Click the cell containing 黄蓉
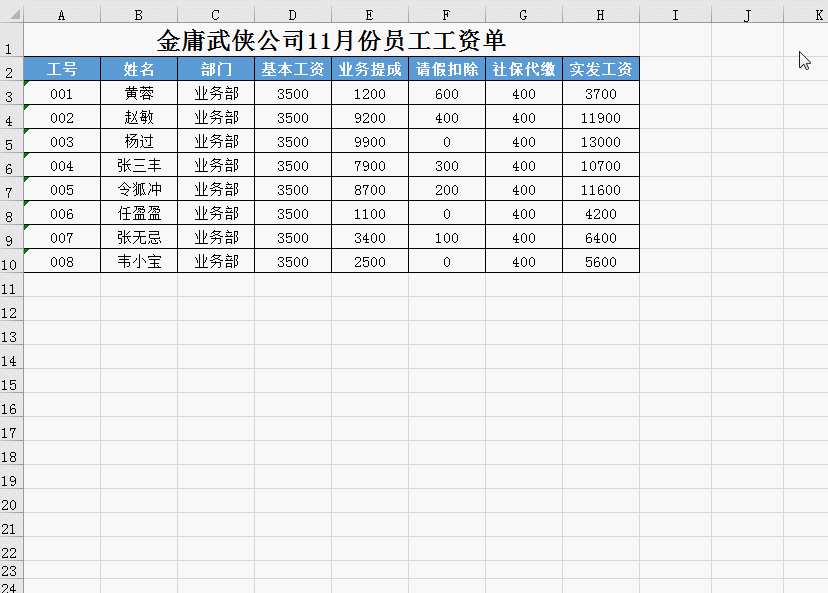Viewport: 828px width, 593px height. pyautogui.click(x=138, y=93)
